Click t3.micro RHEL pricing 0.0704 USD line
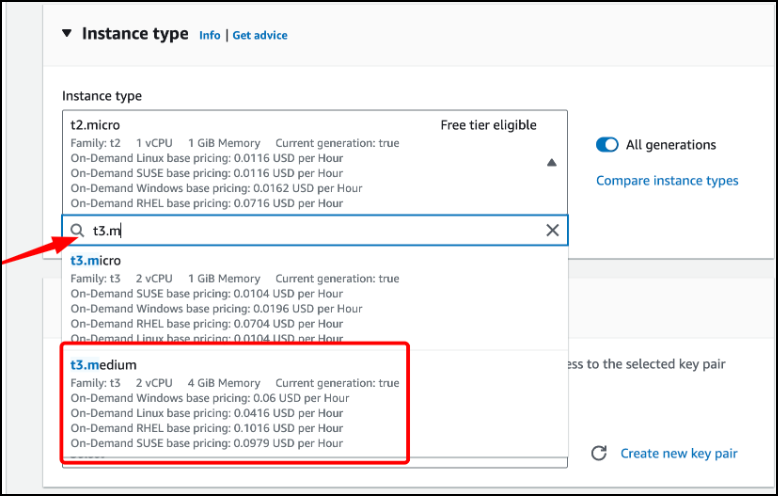This screenshot has height=496, width=778. [206, 324]
